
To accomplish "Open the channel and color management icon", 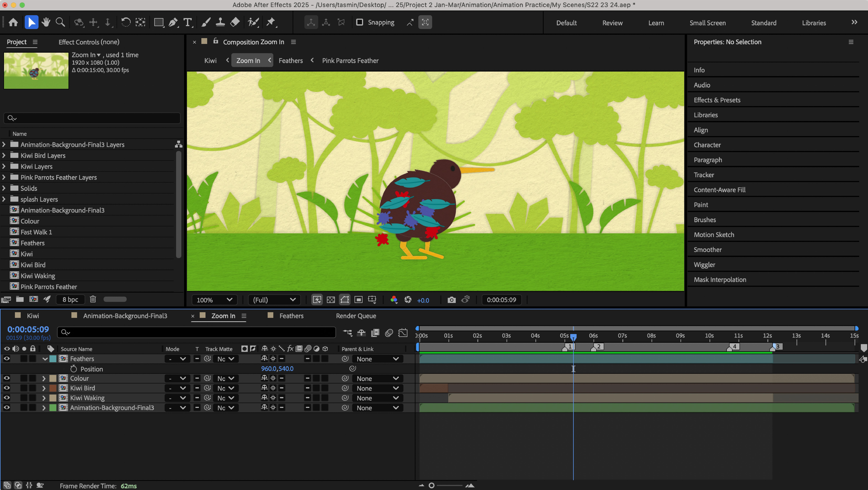I will coord(394,300).
